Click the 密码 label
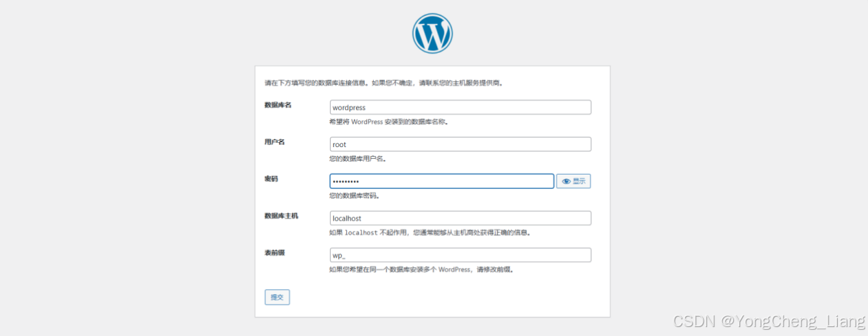 tap(271, 179)
